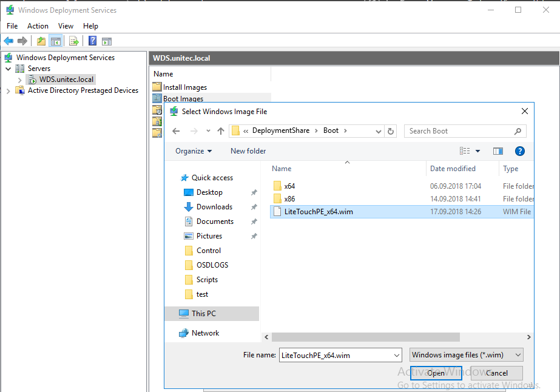This screenshot has width=560, height=392.
Task: Select Quick access in the navigation pane
Action: click(212, 178)
